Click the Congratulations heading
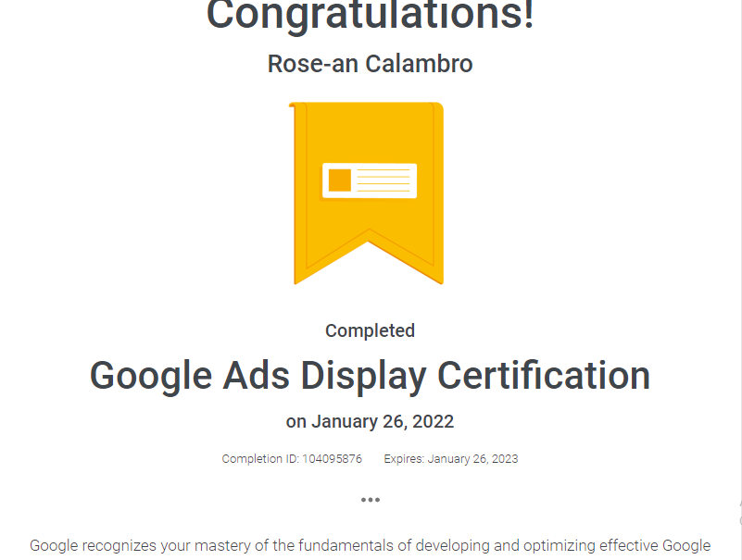 (369, 13)
